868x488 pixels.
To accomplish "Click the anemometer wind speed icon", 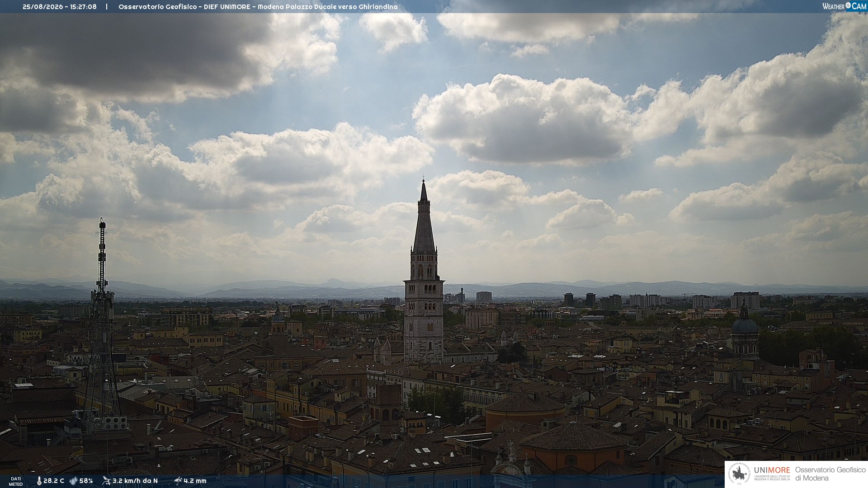I will tap(106, 481).
